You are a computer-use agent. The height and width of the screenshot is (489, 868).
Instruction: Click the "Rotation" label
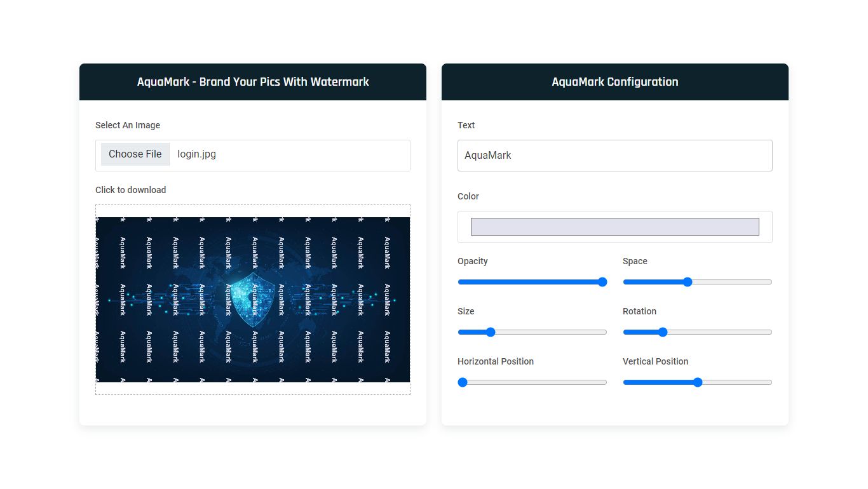pyautogui.click(x=640, y=311)
